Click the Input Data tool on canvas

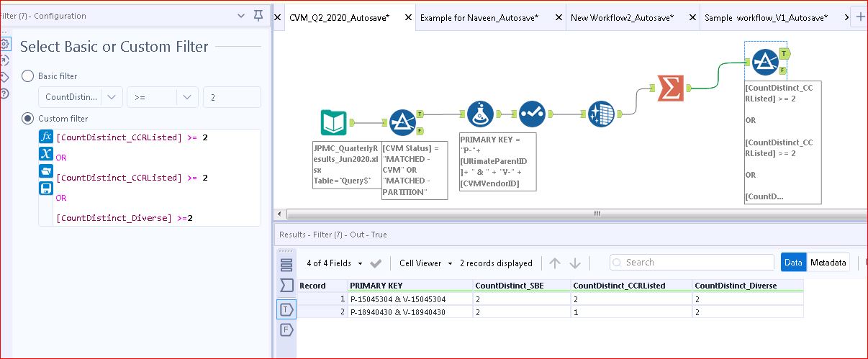(335, 123)
